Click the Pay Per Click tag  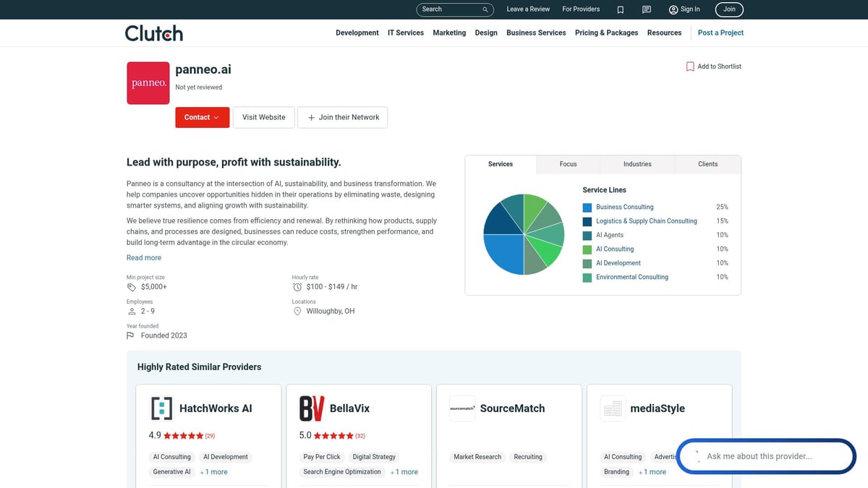322,457
